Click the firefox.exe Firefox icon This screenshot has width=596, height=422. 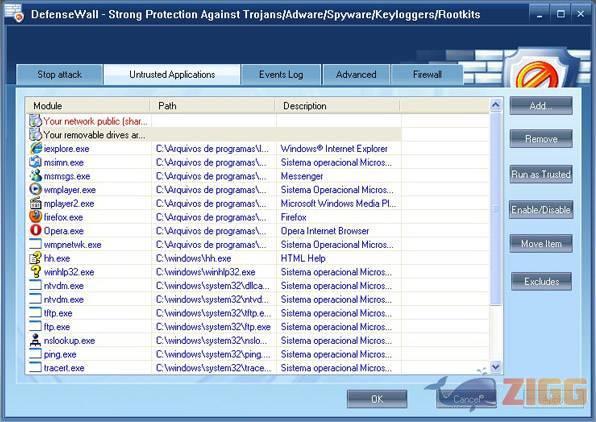click(35, 217)
